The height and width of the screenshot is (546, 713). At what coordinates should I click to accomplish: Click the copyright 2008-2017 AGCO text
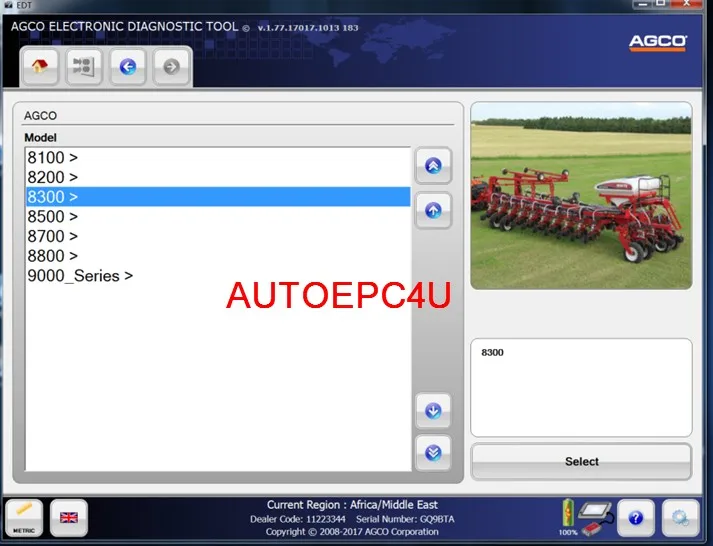(352, 531)
